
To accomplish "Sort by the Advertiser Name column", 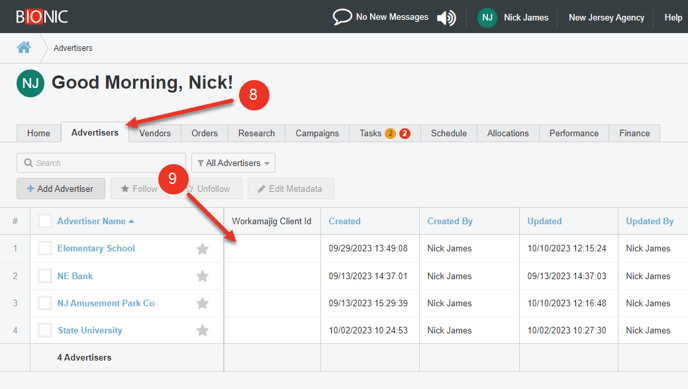I will (95, 221).
